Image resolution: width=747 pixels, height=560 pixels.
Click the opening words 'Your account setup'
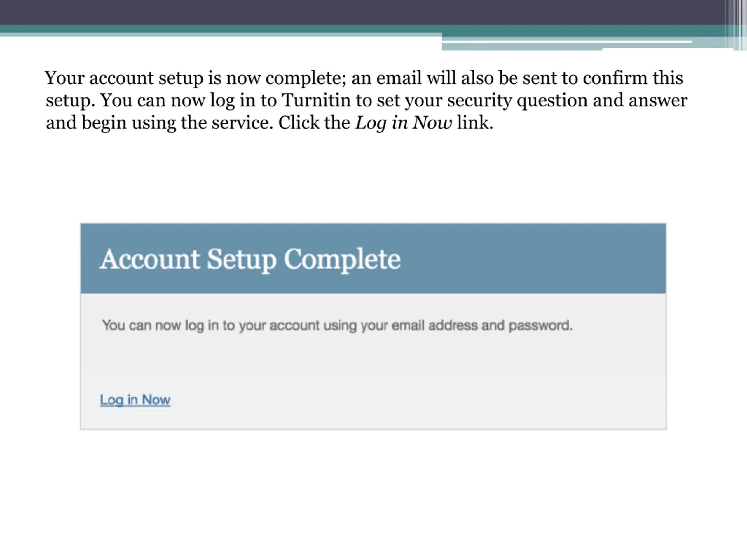[124, 78]
